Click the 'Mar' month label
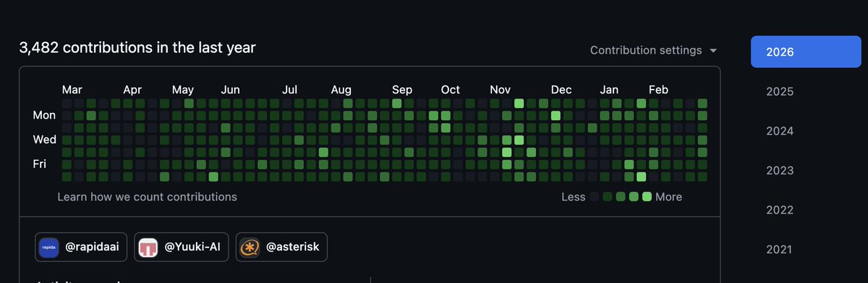 [x=72, y=90]
